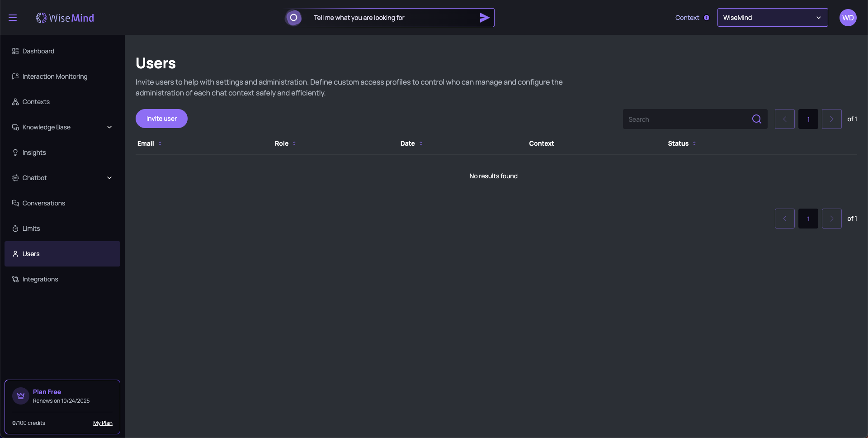The width and height of the screenshot is (868, 438).
Task: Open the My Plan link
Action: (x=103, y=423)
